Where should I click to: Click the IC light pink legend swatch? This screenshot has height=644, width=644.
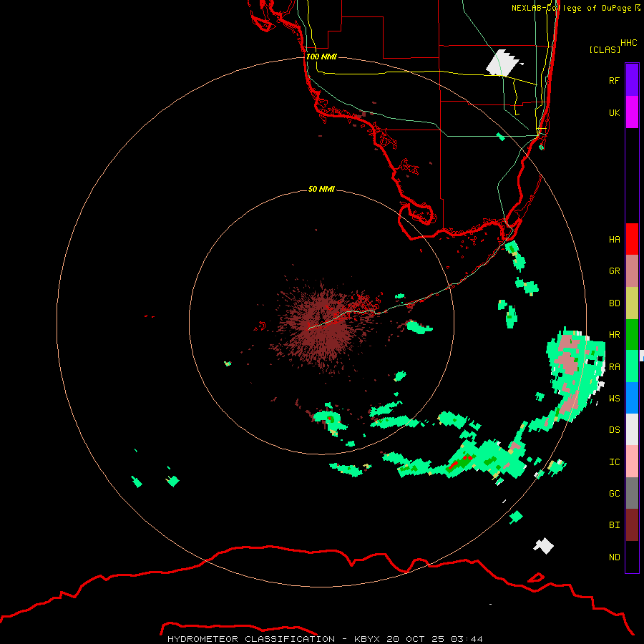632,462
